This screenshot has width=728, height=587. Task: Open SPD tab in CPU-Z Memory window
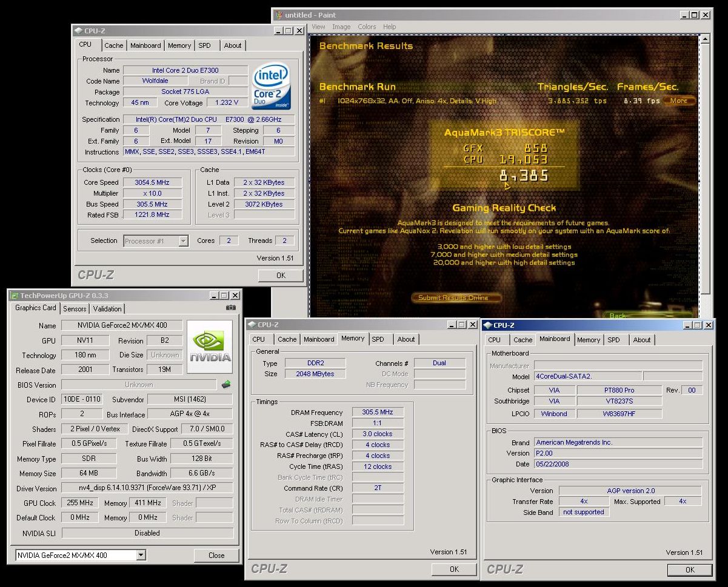coord(378,339)
